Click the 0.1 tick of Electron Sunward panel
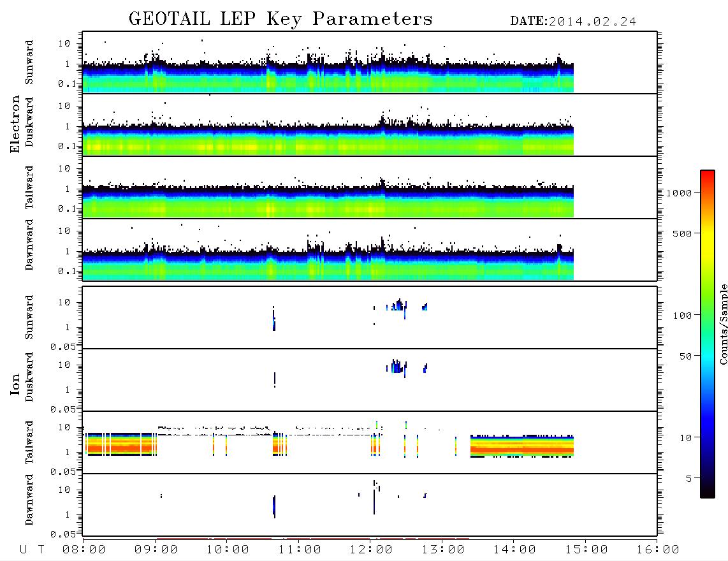This screenshot has height=561, width=728. click(67, 84)
